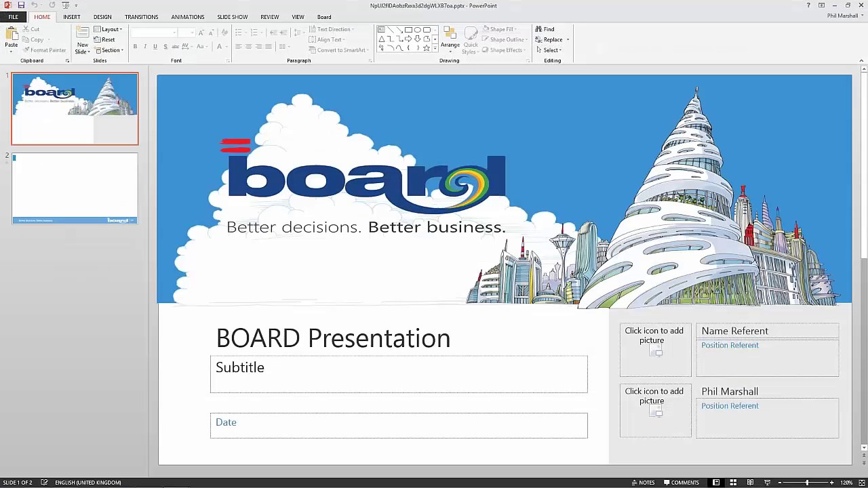The height and width of the screenshot is (488, 868).
Task: Open Ribbon Display Options
Action: tap(821, 5)
